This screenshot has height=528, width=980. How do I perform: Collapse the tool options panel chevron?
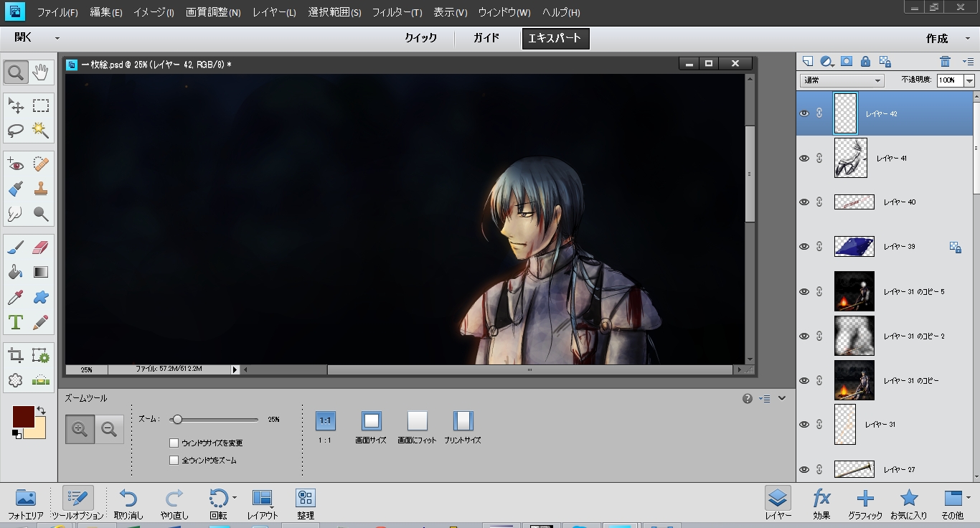782,398
